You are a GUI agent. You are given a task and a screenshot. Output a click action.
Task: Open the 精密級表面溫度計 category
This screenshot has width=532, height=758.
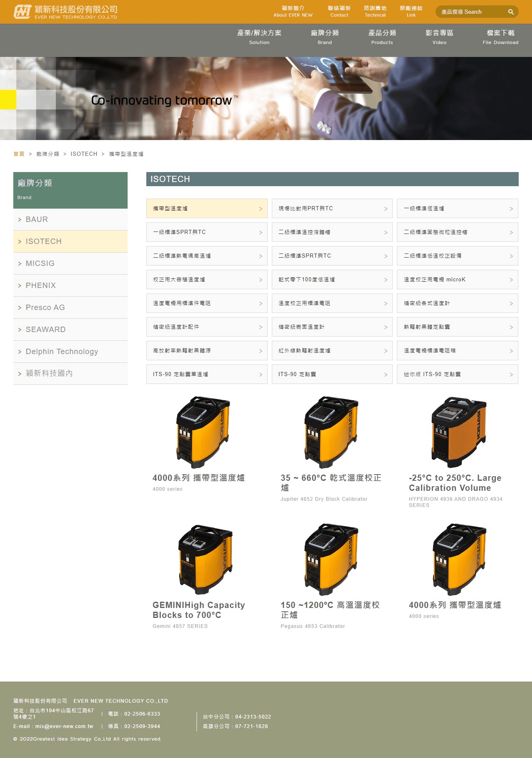pyautogui.click(x=332, y=327)
